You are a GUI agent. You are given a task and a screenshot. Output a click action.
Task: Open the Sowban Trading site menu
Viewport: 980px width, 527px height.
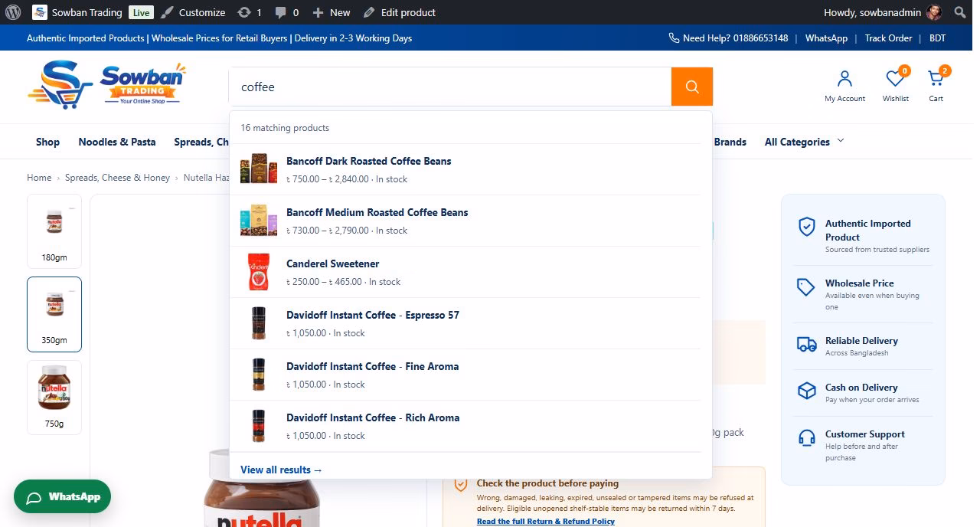pos(78,12)
